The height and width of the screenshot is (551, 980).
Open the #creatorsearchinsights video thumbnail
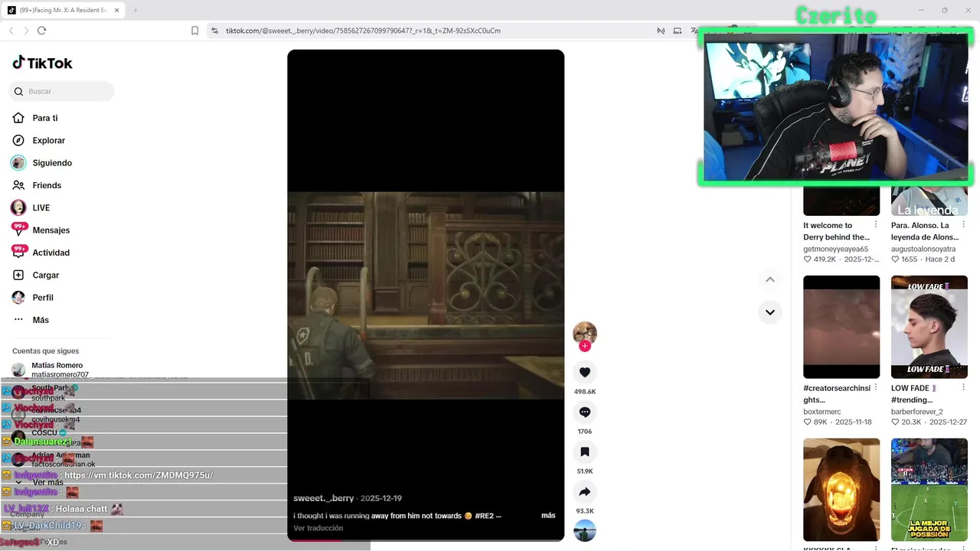pyautogui.click(x=841, y=327)
